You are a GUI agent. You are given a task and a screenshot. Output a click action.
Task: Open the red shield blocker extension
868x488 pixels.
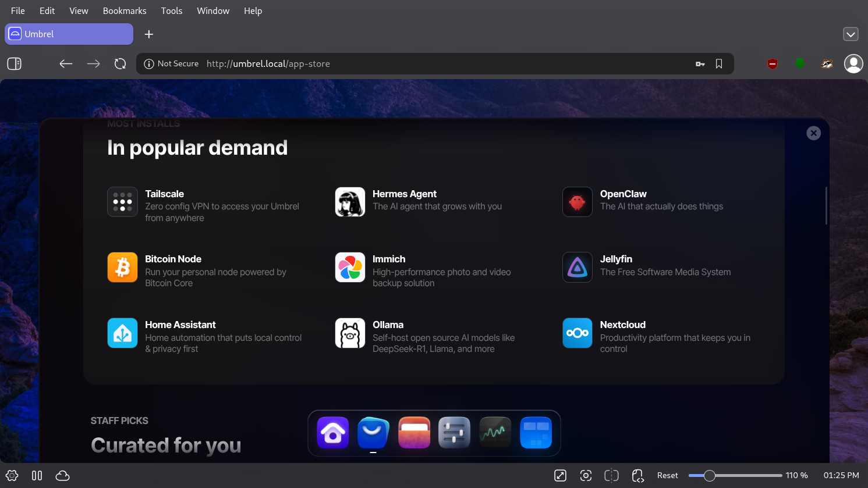[x=773, y=64]
